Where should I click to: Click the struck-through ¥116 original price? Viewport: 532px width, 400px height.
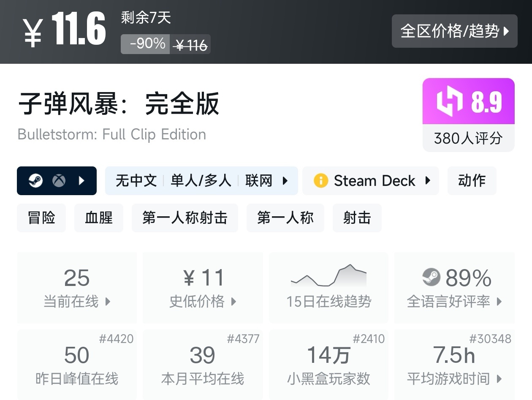pyautogui.click(x=190, y=44)
